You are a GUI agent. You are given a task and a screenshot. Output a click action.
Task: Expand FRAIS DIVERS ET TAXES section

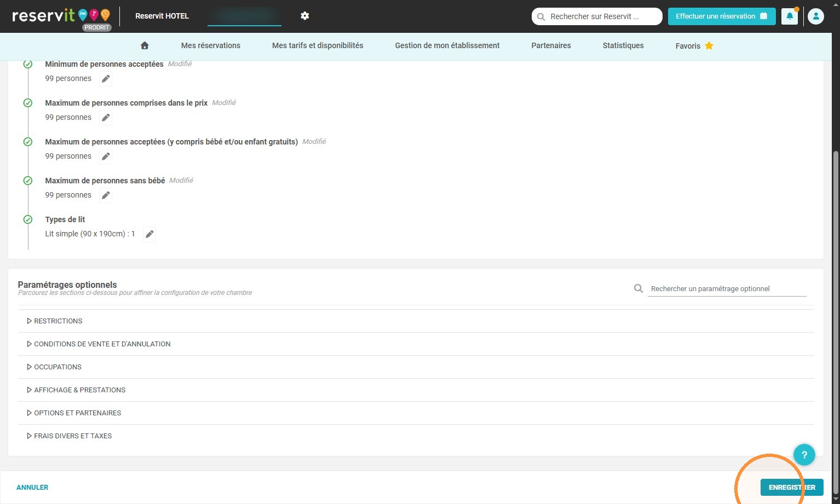[416, 436]
